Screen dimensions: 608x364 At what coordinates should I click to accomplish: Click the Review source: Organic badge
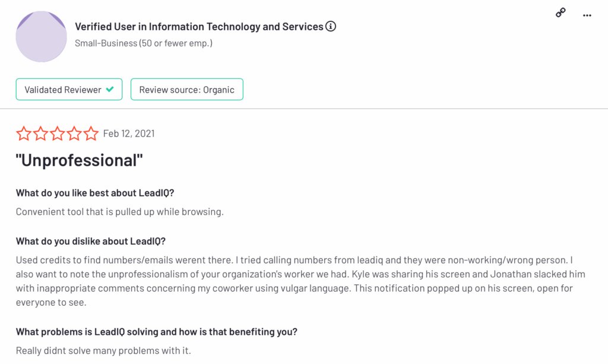(x=187, y=90)
